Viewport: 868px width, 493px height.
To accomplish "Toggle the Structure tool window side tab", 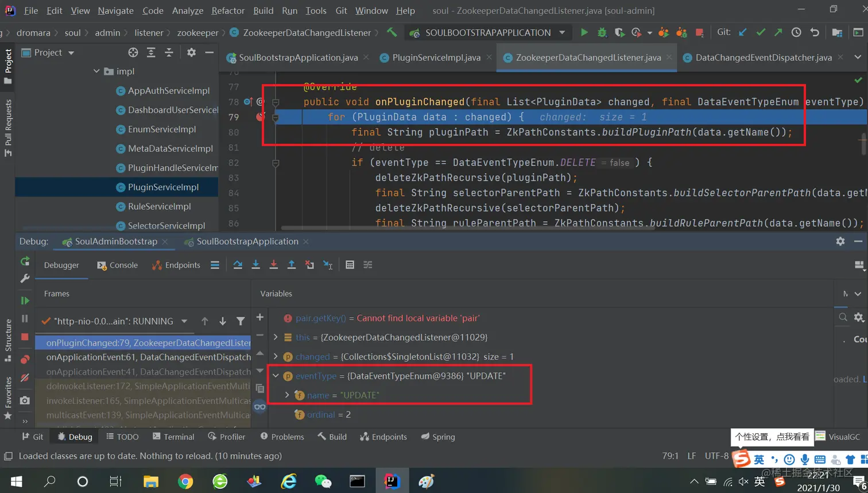I will click(x=8, y=340).
